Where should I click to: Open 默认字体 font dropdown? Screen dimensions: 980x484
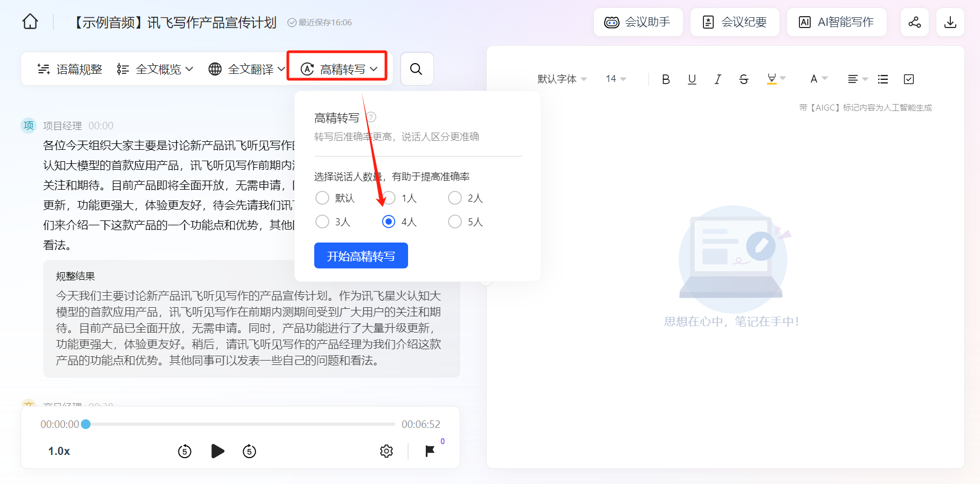562,79
